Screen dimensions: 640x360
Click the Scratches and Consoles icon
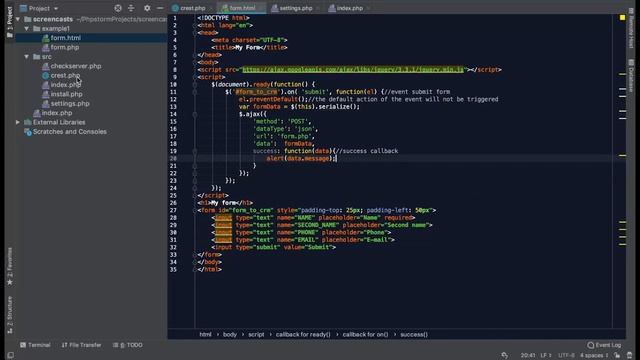point(28,132)
